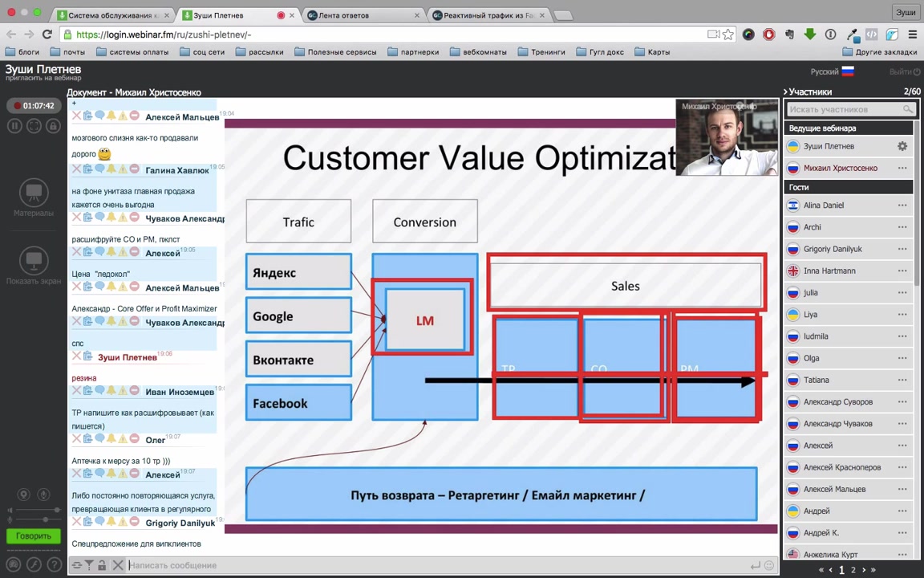
Task: Toggle fullscreen mode icon under timer
Action: pos(34,125)
